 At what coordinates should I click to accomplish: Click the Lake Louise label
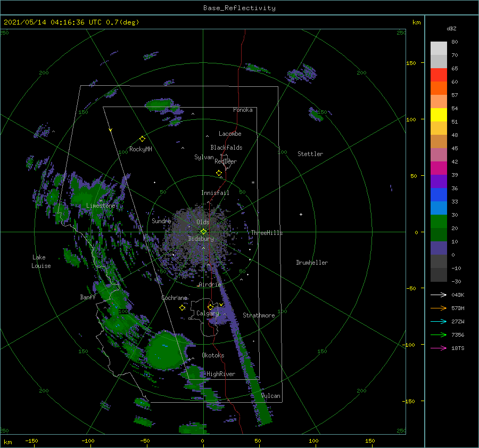click(x=41, y=262)
